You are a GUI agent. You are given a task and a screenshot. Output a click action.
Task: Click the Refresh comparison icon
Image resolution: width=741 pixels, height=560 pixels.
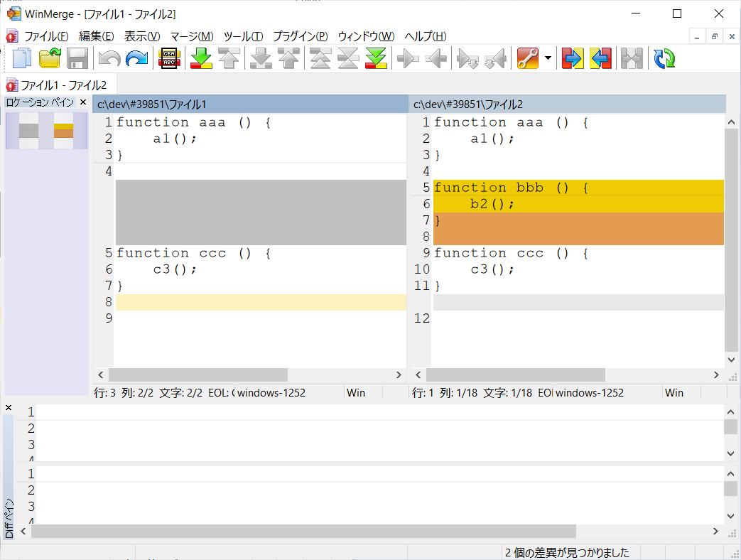click(x=664, y=59)
